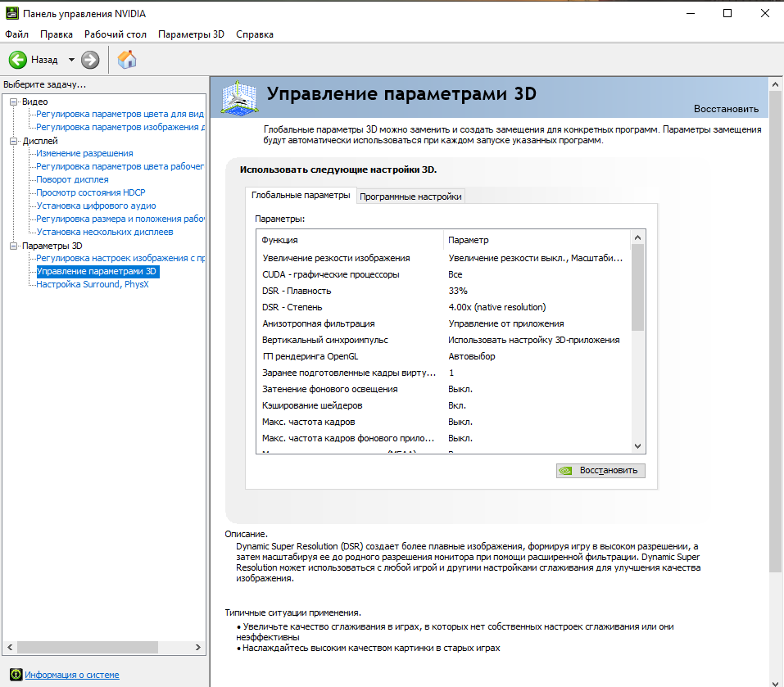Screen dimensions: 784x687
Task: Open Просмотр состояния HDCP item
Action: tap(91, 192)
